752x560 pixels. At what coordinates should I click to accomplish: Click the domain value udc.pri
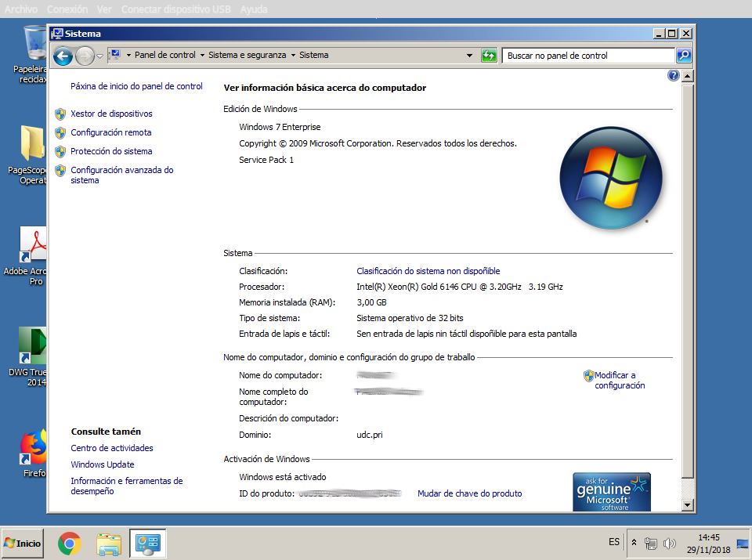tap(369, 435)
